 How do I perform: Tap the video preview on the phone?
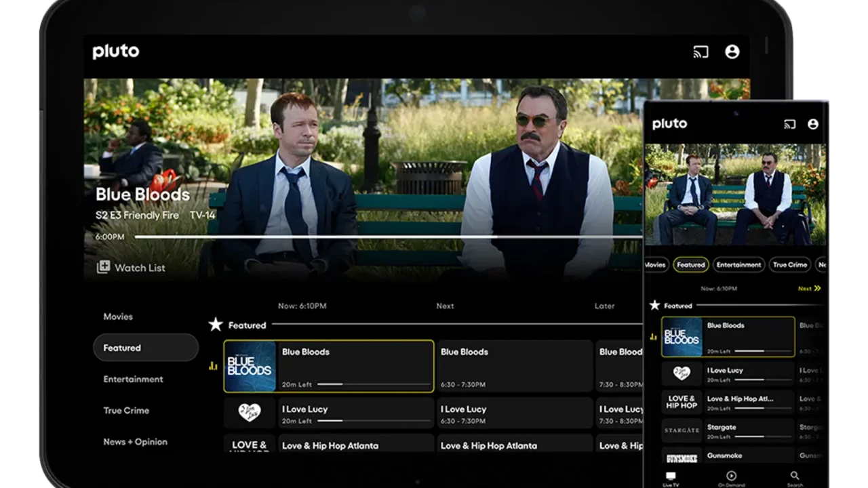735,195
